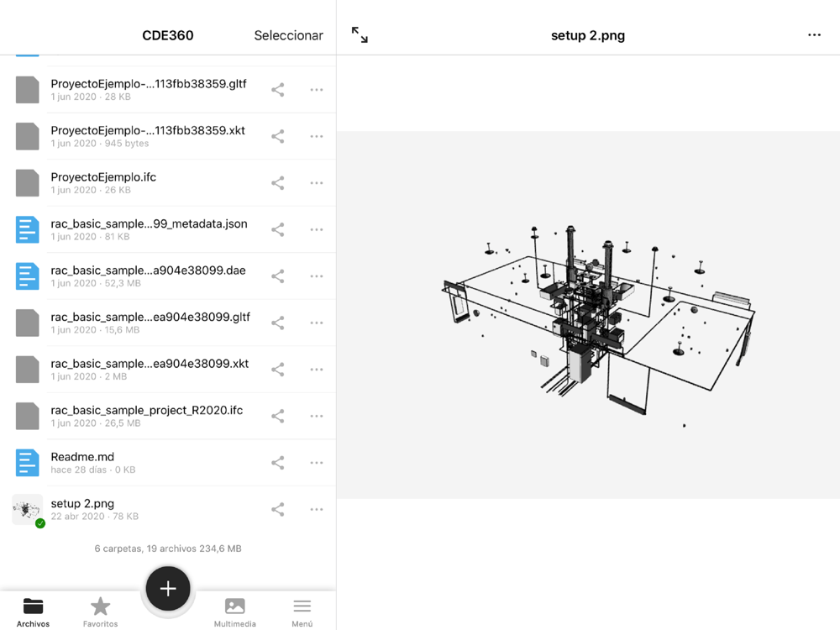Share rac_basic_sample .dae file
This screenshot has height=630, width=840.
[x=277, y=276]
